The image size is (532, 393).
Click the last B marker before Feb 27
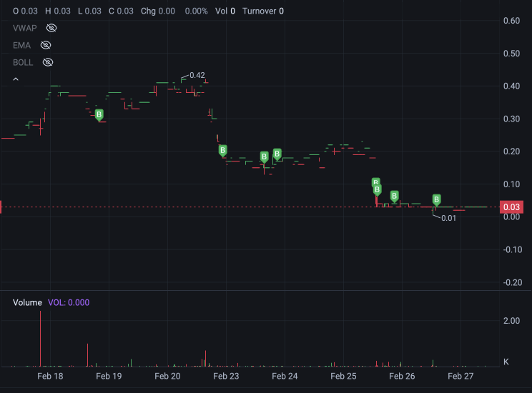(x=437, y=200)
